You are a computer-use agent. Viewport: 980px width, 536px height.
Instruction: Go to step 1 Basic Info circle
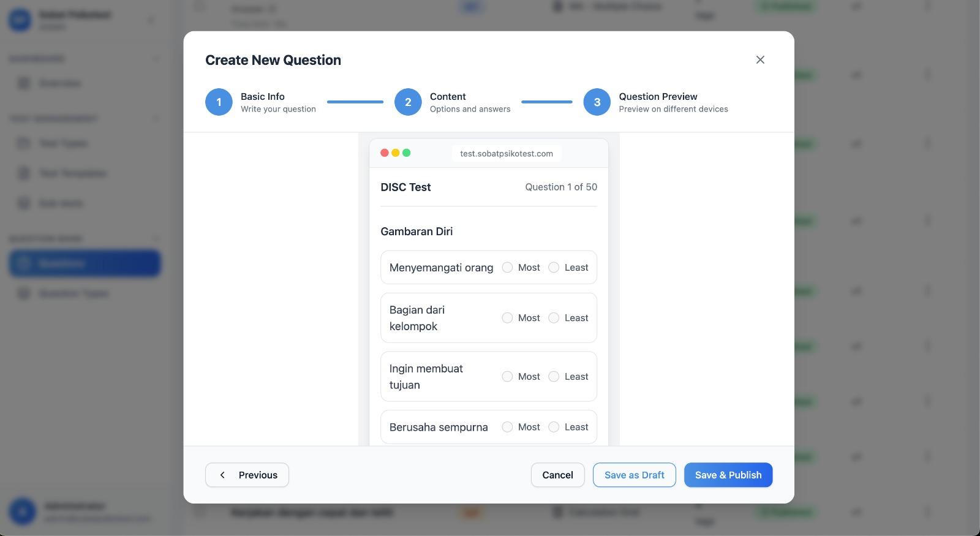click(219, 102)
